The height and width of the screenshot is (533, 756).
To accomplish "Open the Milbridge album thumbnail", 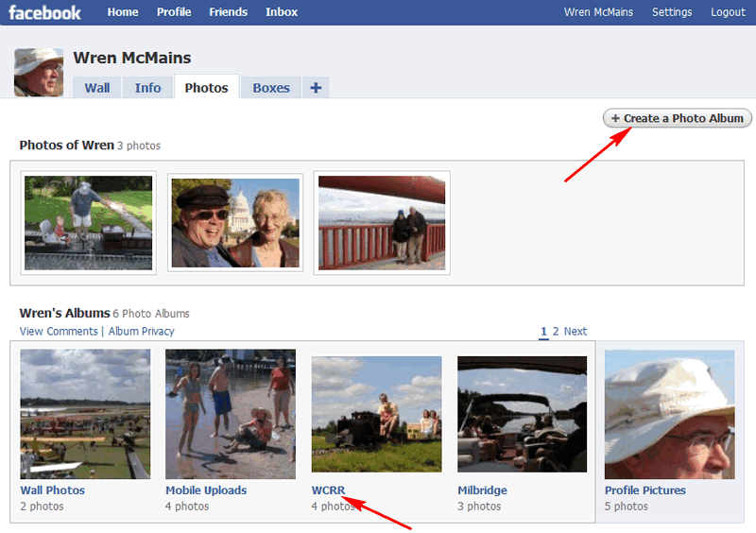I will (523, 414).
